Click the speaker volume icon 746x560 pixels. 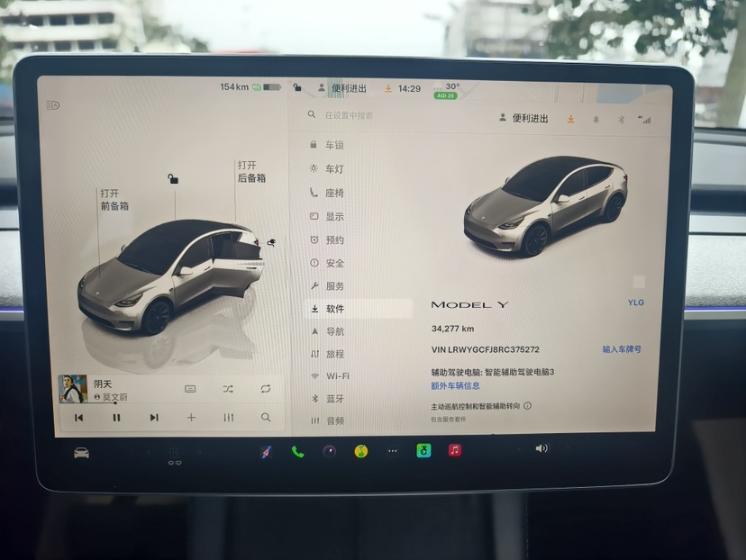pos(541,448)
